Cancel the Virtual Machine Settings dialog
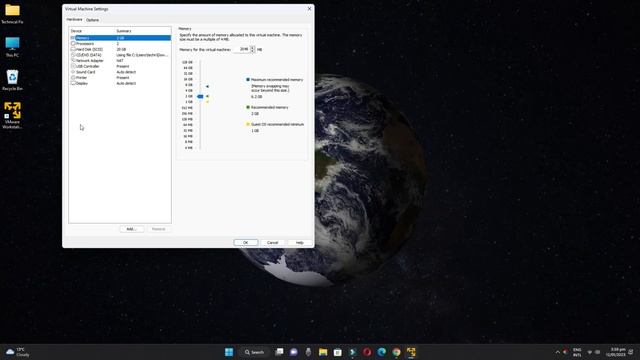Viewport: 640px width, 360px height. 273,242
